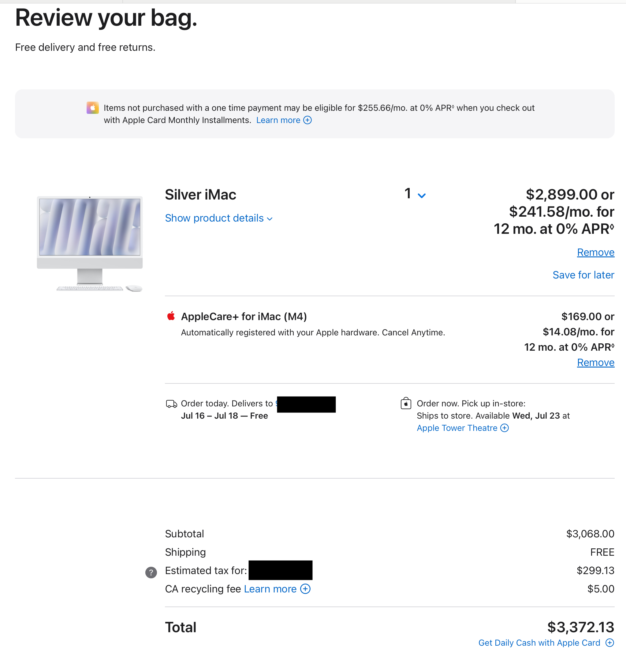This screenshot has width=626, height=672.
Task: Open the Apple Tower Theatre store link
Action: click(x=457, y=428)
